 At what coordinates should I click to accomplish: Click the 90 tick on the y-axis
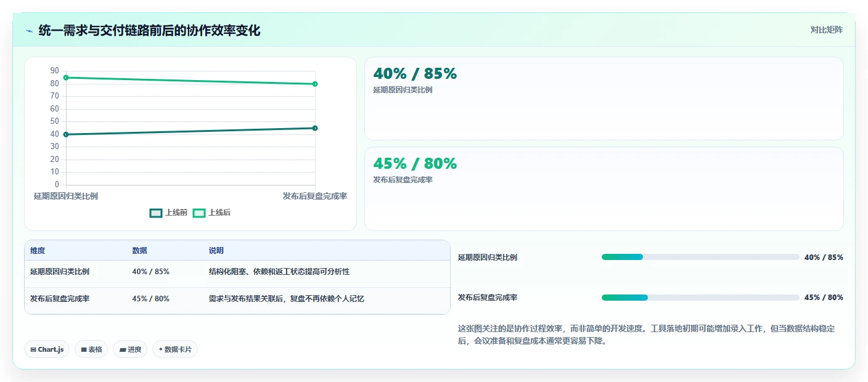pyautogui.click(x=55, y=71)
